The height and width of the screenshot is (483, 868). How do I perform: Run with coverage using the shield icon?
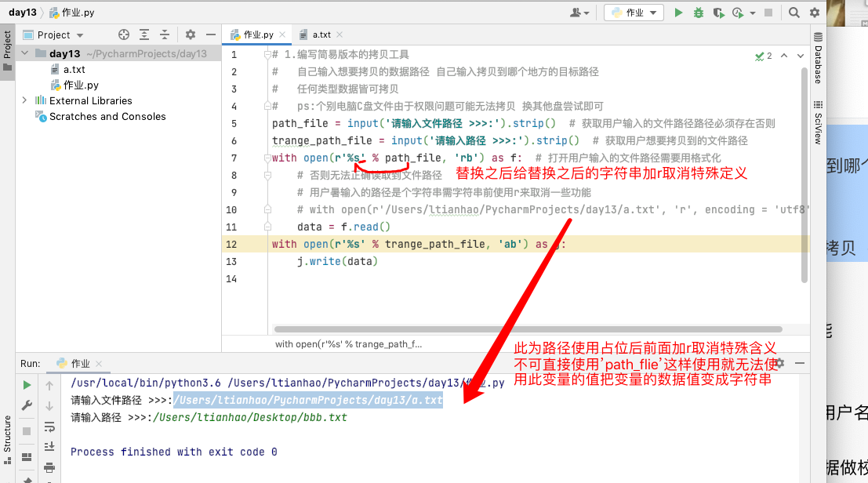pos(718,13)
